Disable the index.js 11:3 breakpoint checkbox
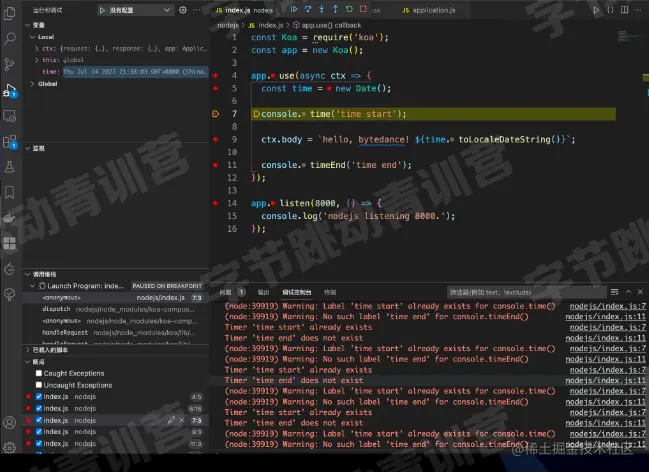 (x=39, y=443)
